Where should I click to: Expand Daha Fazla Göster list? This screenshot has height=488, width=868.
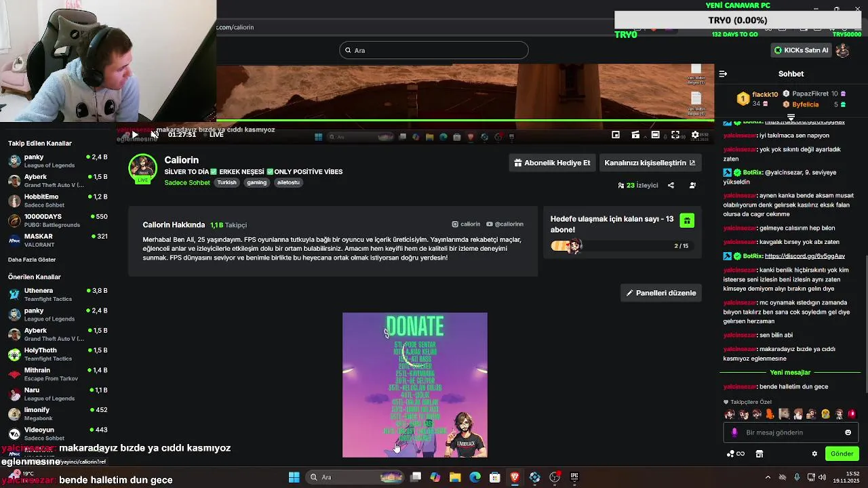point(32,260)
